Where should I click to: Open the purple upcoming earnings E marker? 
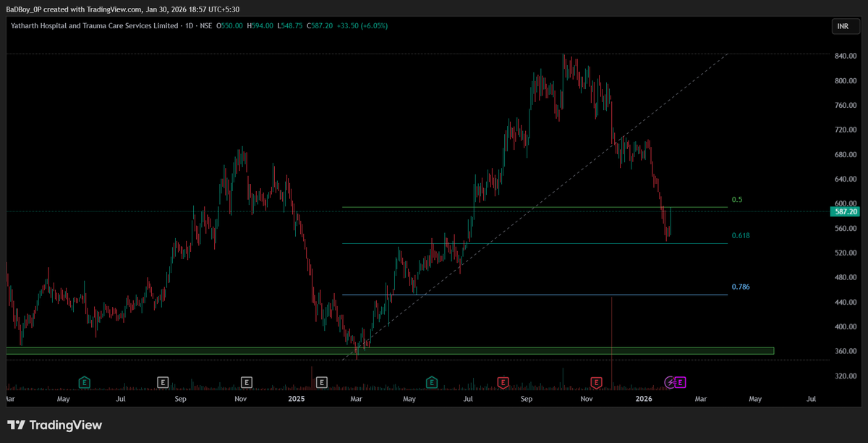[681, 381]
